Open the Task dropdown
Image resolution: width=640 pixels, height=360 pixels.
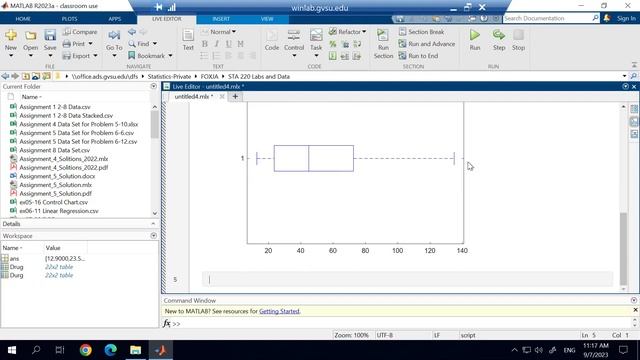coord(316,56)
